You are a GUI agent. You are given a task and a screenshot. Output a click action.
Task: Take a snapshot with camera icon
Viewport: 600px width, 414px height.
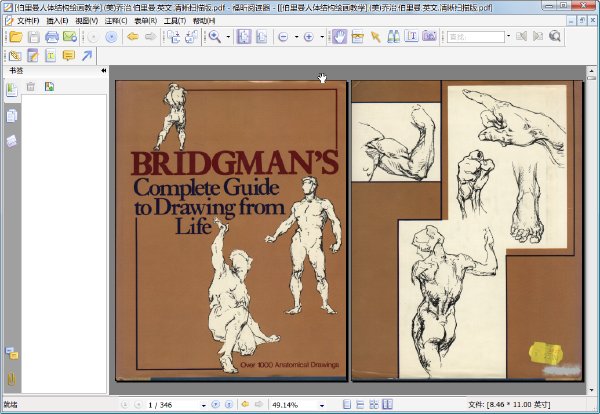(x=429, y=37)
